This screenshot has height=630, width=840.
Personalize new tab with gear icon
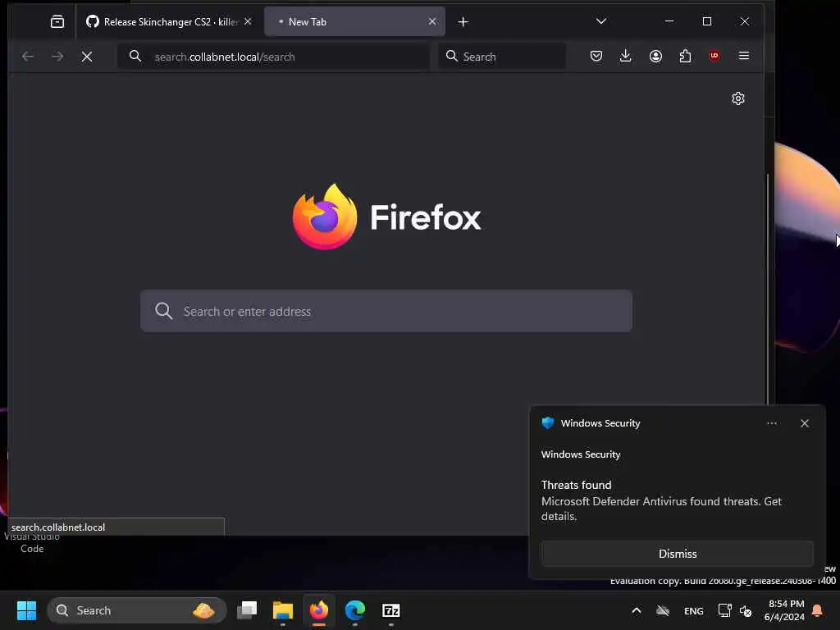pyautogui.click(x=738, y=98)
